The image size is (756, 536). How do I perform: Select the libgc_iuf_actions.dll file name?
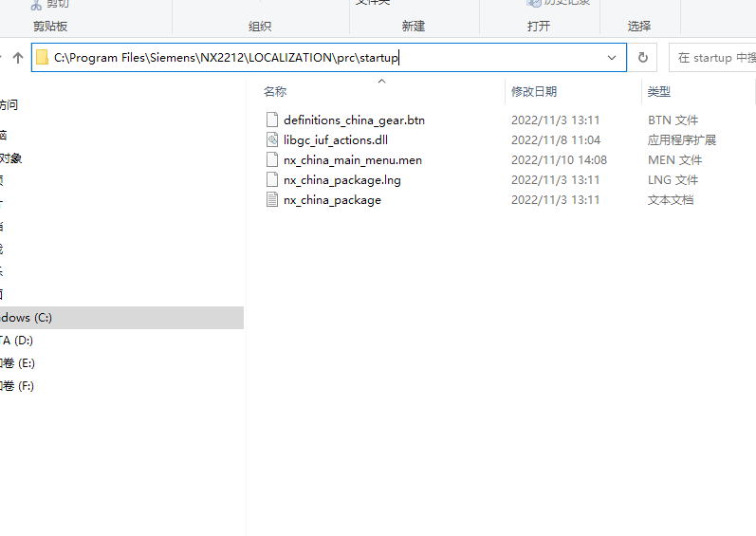(x=336, y=140)
